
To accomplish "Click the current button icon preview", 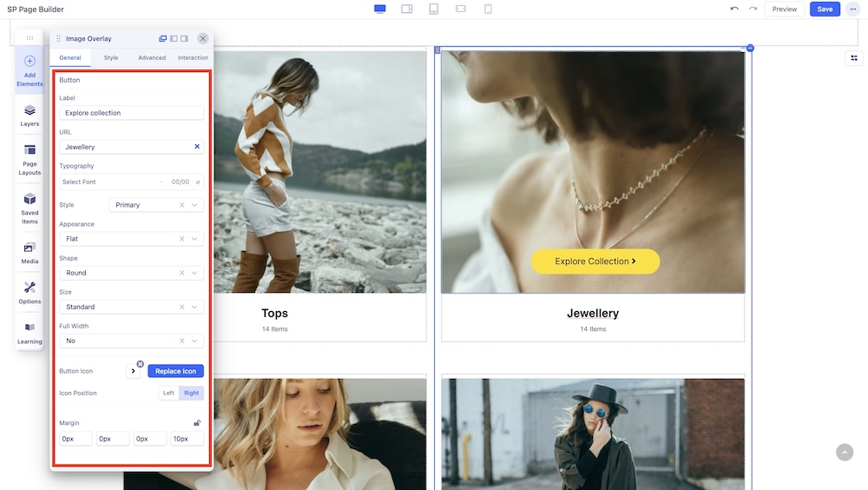I will 133,371.
